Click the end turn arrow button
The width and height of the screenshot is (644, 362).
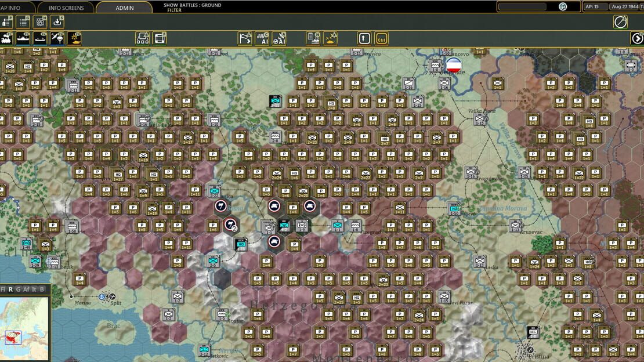[x=637, y=39]
